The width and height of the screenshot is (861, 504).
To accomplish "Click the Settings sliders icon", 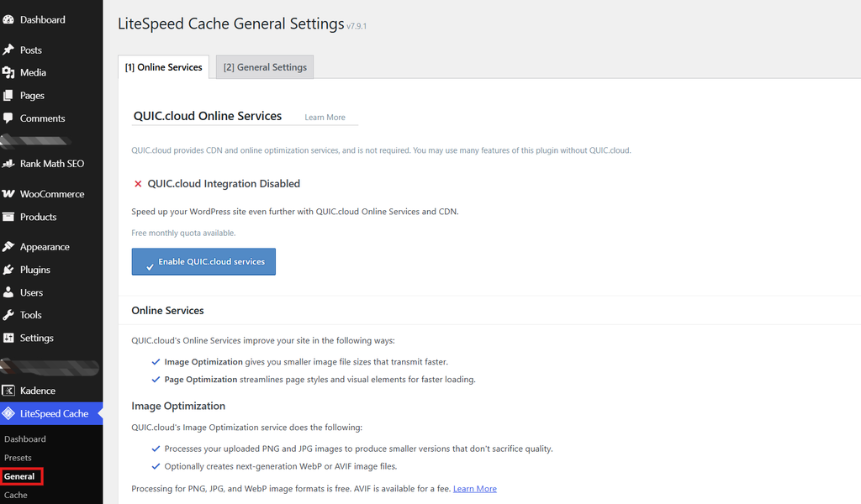I will click(x=8, y=338).
